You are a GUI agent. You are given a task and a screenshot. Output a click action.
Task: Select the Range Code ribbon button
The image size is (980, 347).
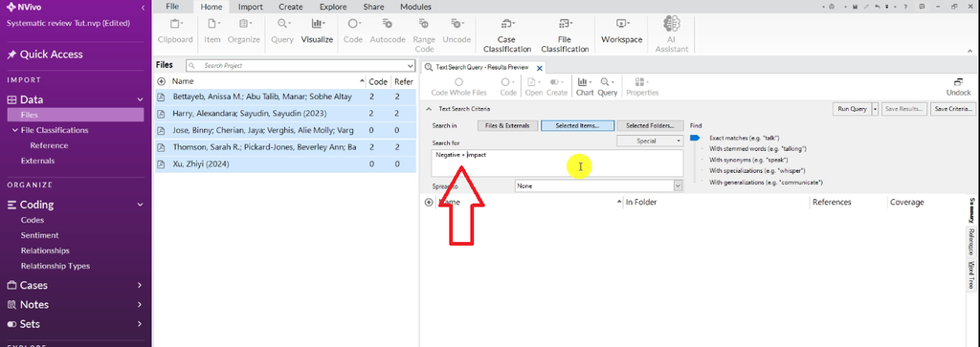(424, 35)
